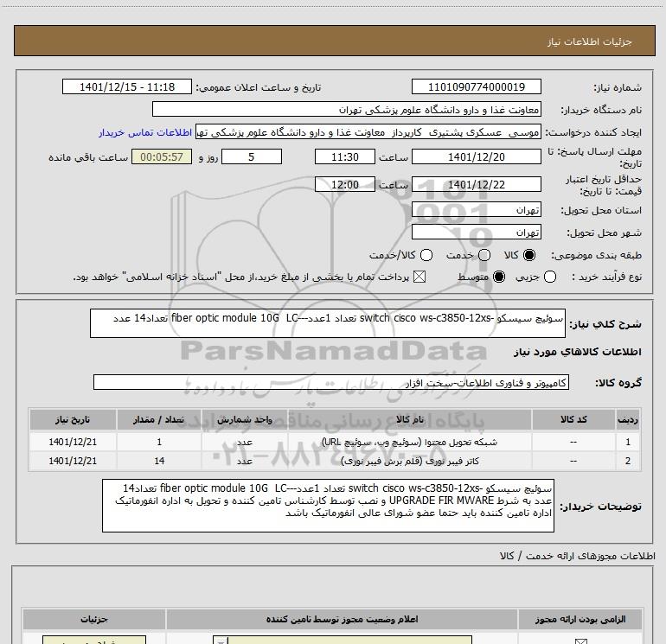Click the product group field
This screenshot has height=644, width=666.
331,382
